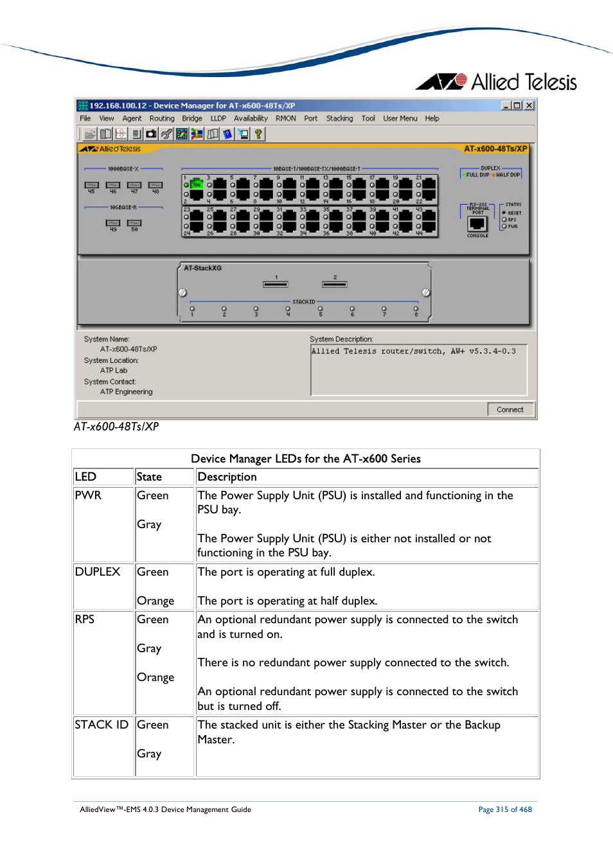Click the FULL DUP green indicator

point(464,175)
